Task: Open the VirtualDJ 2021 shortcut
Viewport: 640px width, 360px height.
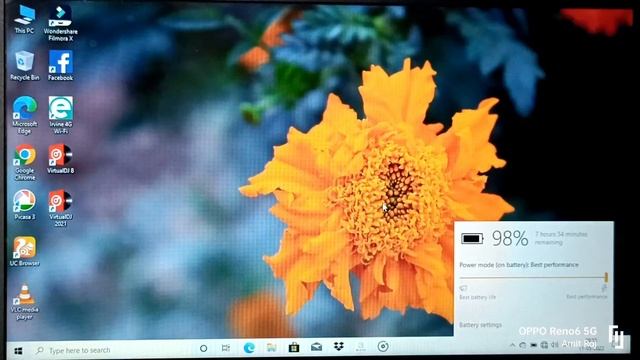Action: pyautogui.click(x=60, y=209)
